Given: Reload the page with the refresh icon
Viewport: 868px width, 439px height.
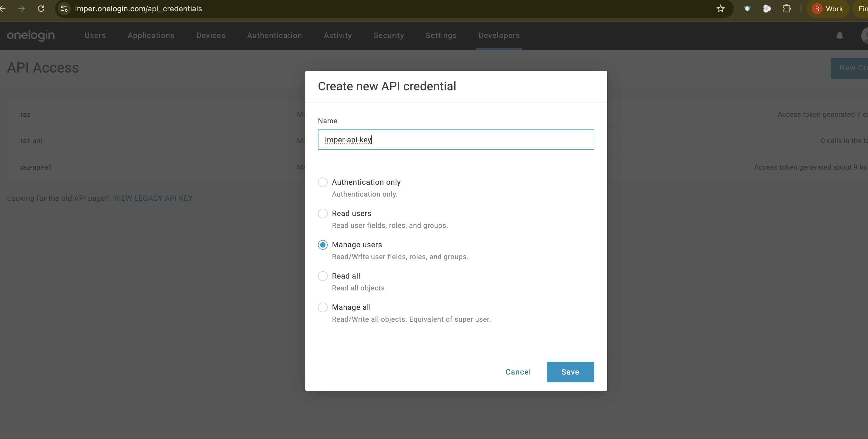Looking at the screenshot, I should click(x=41, y=9).
